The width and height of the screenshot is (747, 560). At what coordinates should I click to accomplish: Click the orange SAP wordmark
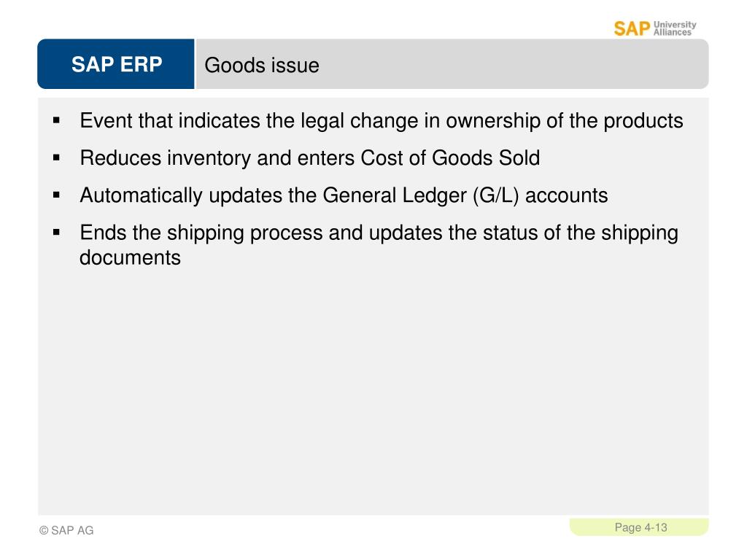[x=632, y=28]
